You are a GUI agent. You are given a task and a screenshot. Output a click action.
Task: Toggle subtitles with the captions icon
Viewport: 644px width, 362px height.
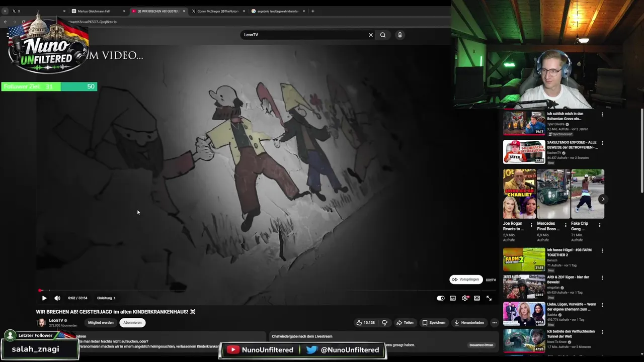point(453,298)
